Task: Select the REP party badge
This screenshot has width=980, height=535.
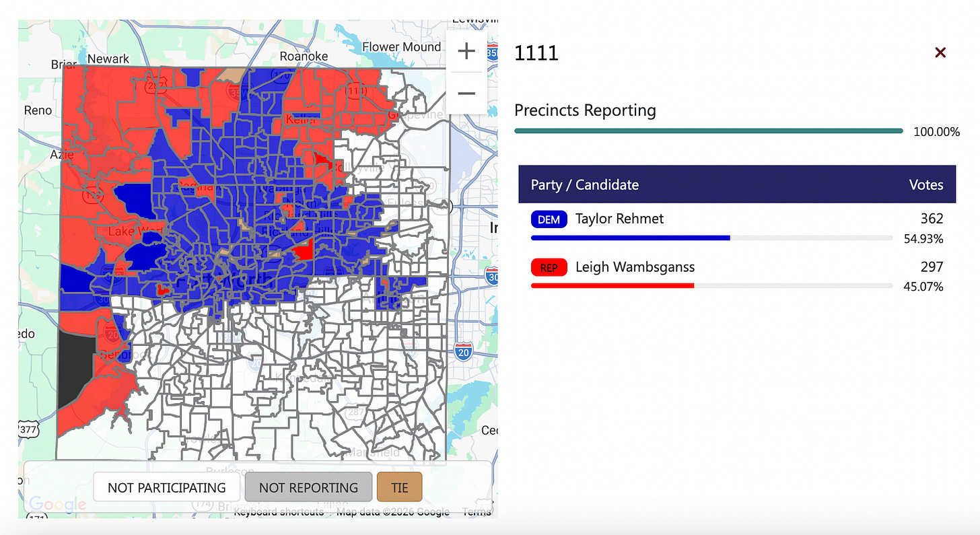Action: point(549,267)
